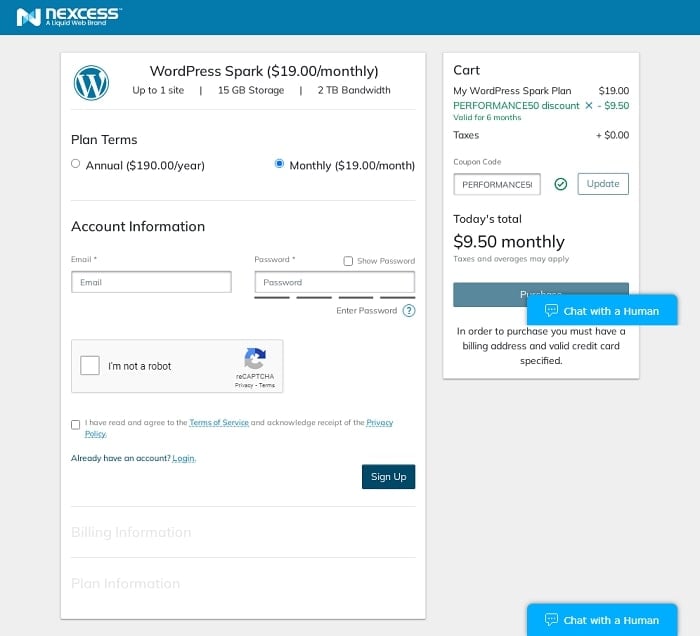Click the 'Today's total' label
Viewport: 700px width, 636px height.
(487, 219)
